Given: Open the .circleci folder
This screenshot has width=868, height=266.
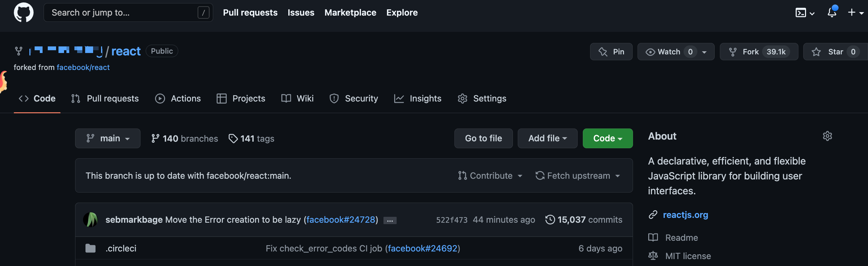Looking at the screenshot, I should click(x=121, y=248).
